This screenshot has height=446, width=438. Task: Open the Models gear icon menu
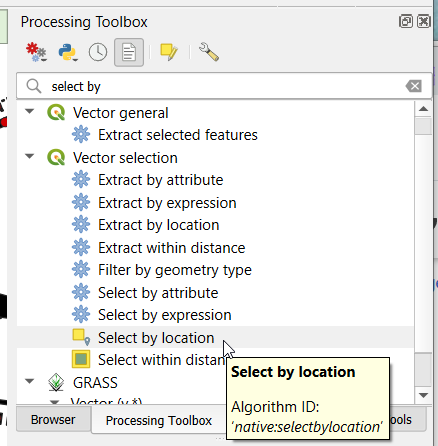(36, 52)
